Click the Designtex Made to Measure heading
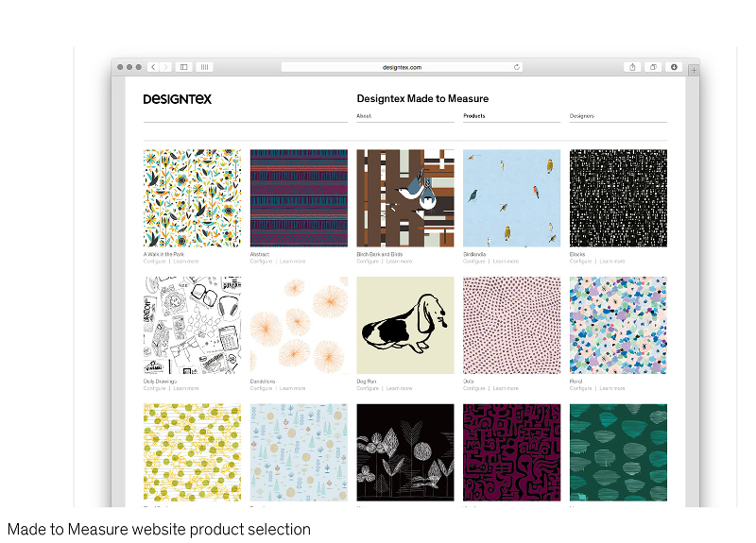756x543 pixels. (x=422, y=99)
